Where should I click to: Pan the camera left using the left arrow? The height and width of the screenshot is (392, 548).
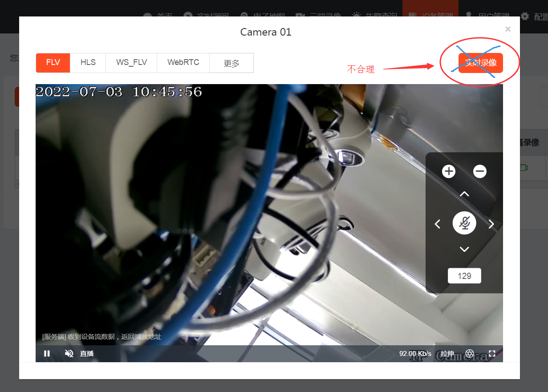click(437, 223)
